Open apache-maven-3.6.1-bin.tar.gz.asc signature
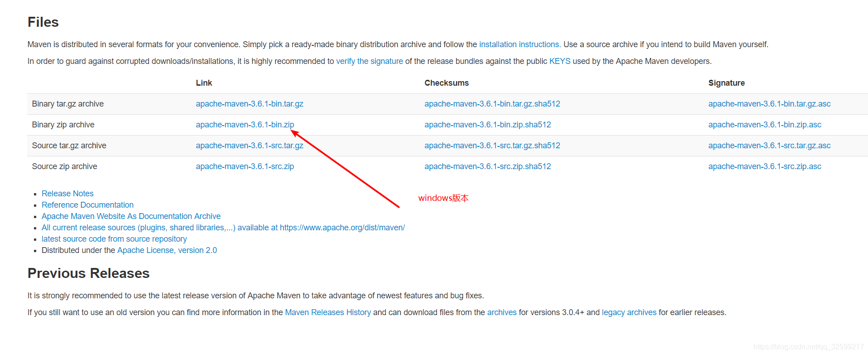This screenshot has height=355, width=868. (769, 104)
